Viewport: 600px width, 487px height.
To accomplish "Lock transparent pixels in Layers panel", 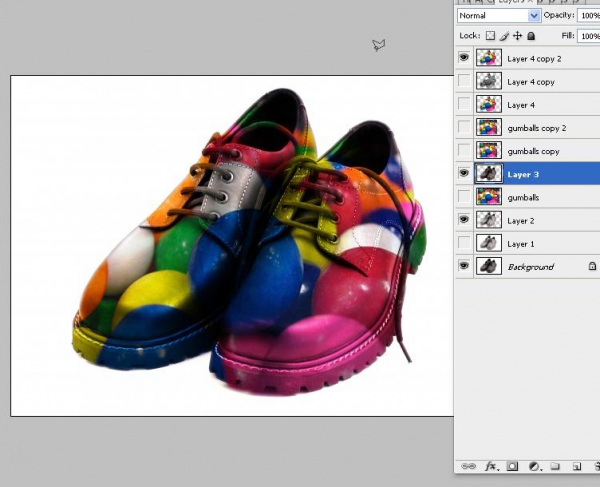I will [490, 36].
